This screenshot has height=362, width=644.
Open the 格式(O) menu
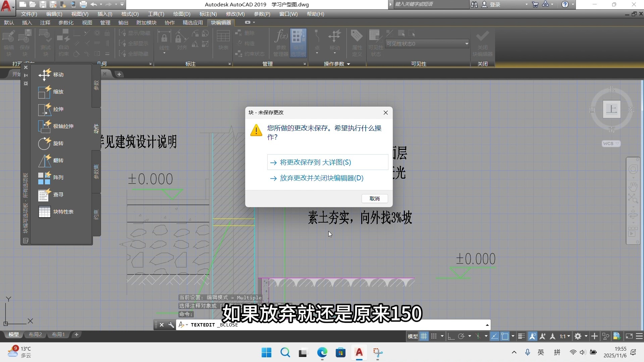pos(129,14)
